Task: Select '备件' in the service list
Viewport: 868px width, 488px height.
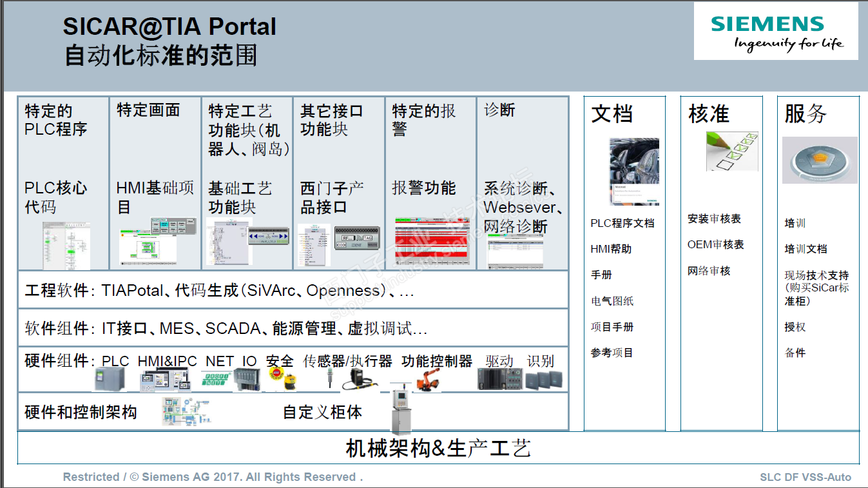Action: [795, 353]
